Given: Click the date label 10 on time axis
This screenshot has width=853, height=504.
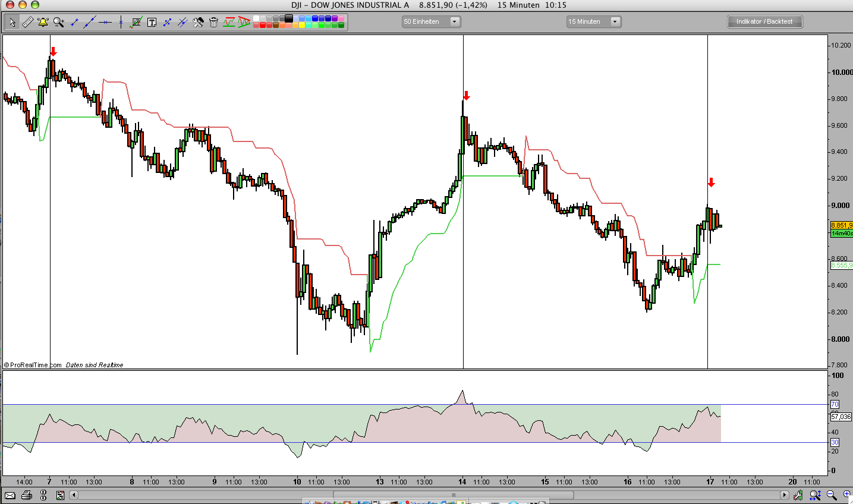Looking at the screenshot, I should [x=297, y=481].
